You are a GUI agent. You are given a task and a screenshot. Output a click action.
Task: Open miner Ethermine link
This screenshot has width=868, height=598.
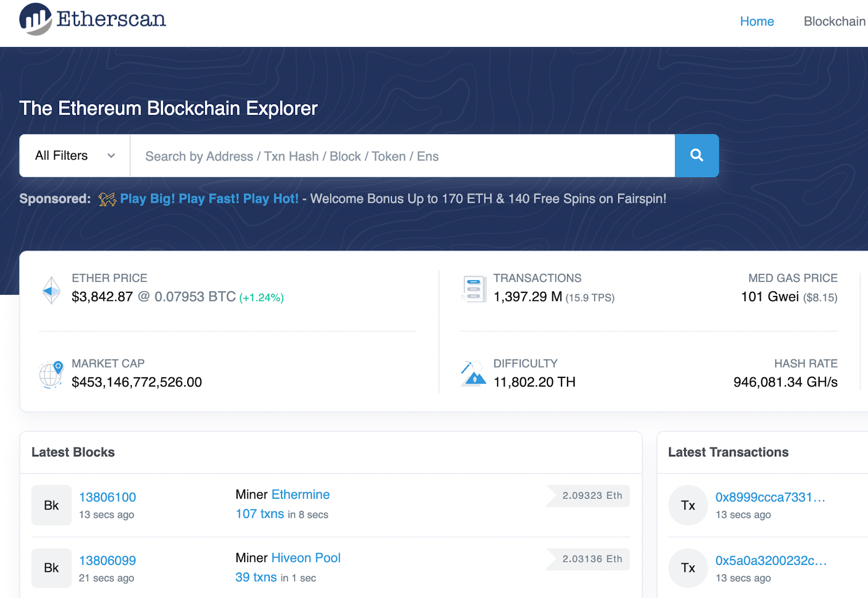tap(301, 494)
